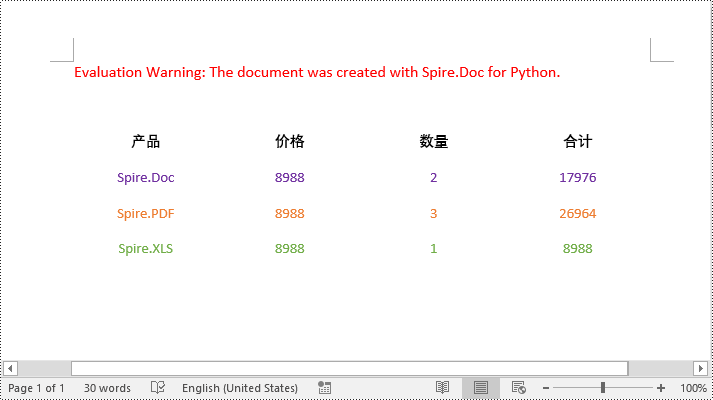Screen dimensions: 713x400
Task: Click the 产品 header cell
Action: click(x=146, y=141)
